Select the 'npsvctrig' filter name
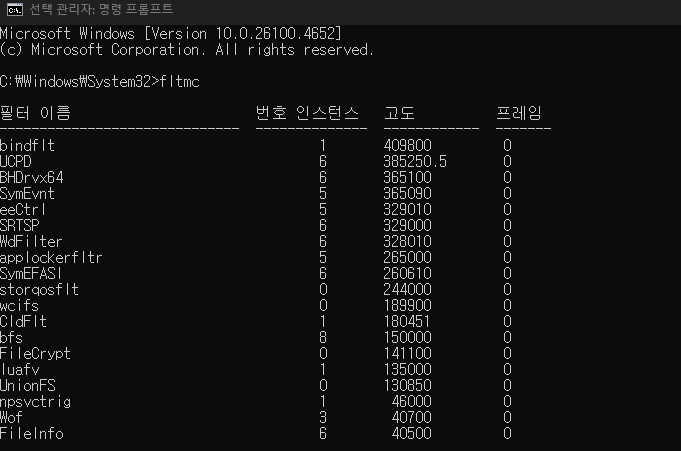The height and width of the screenshot is (451, 681). click(x=36, y=401)
